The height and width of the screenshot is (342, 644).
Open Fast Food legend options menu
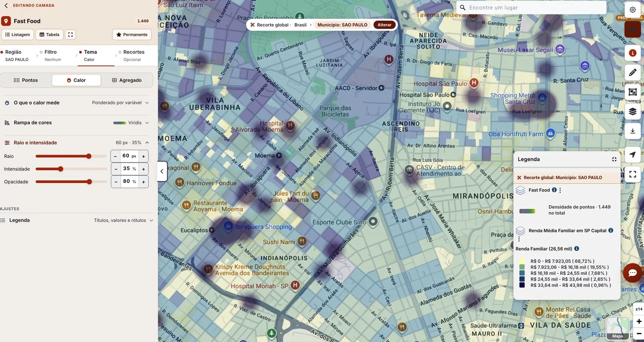click(x=560, y=190)
